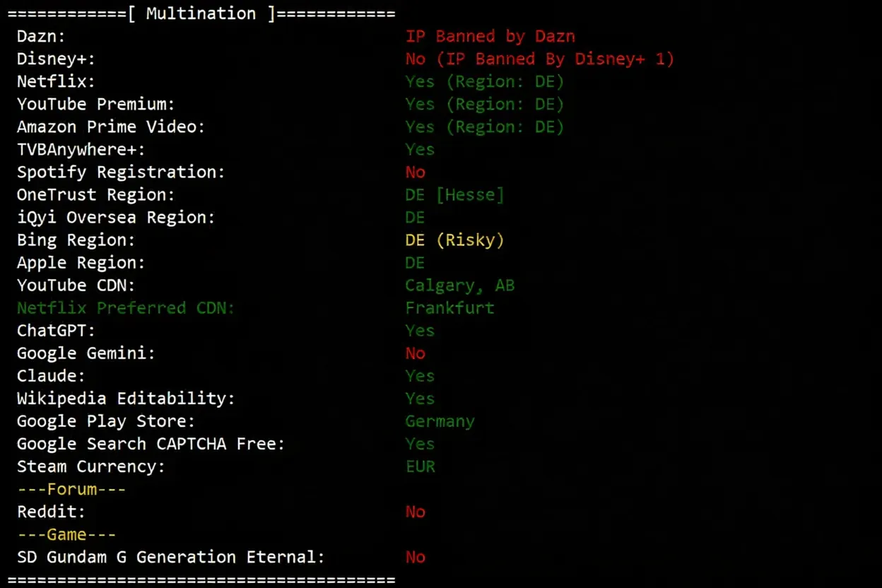
Task: Click the Claude 'Yes' result
Action: tap(420, 375)
